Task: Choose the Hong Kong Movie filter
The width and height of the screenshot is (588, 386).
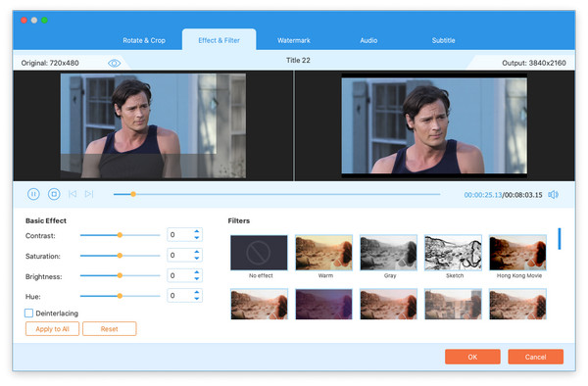Action: point(517,253)
